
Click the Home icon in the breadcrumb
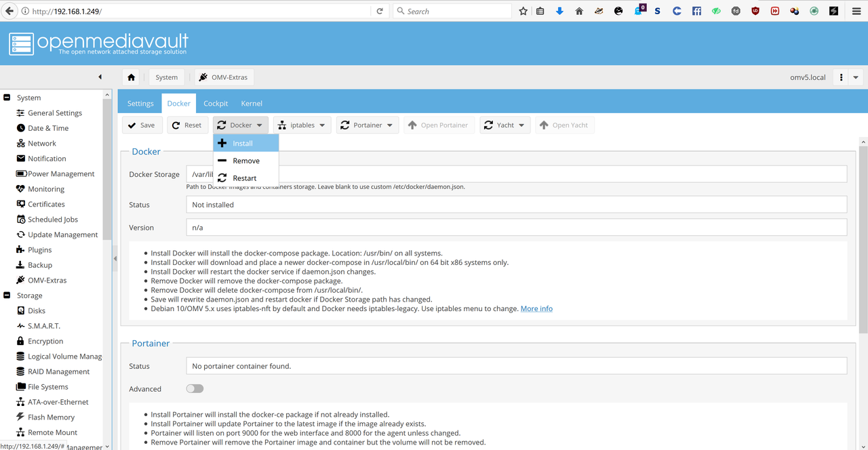click(x=132, y=77)
